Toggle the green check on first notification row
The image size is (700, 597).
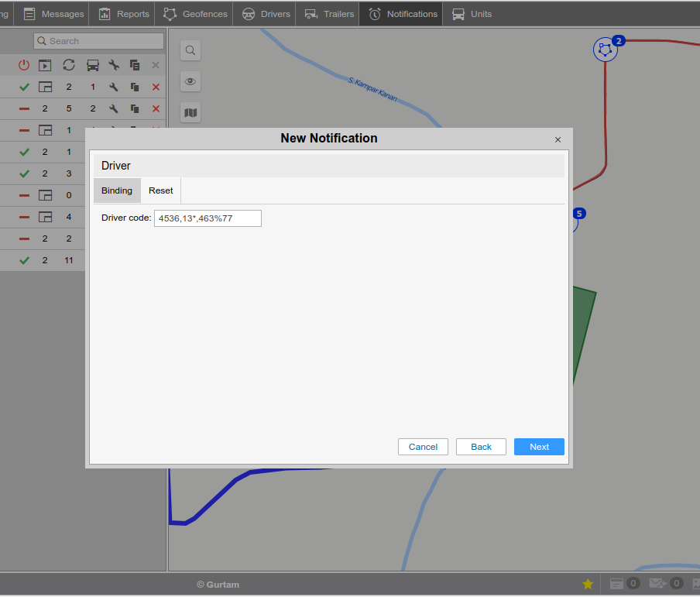pyautogui.click(x=24, y=87)
